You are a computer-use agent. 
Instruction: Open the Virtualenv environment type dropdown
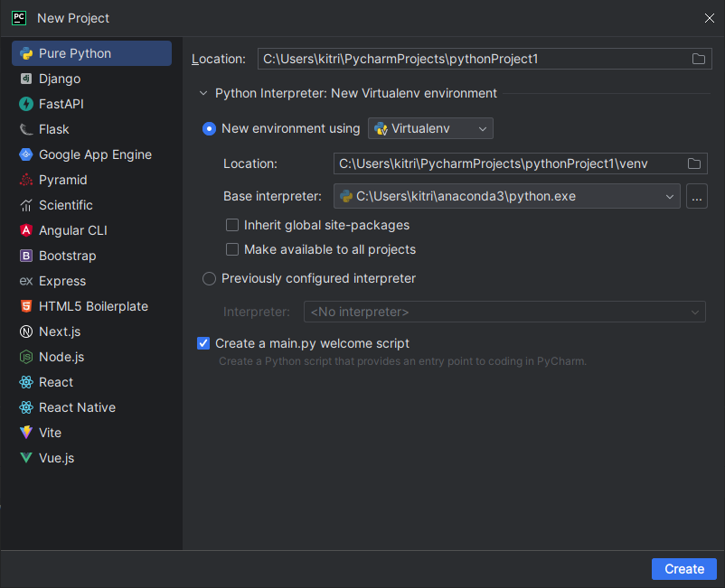430,128
